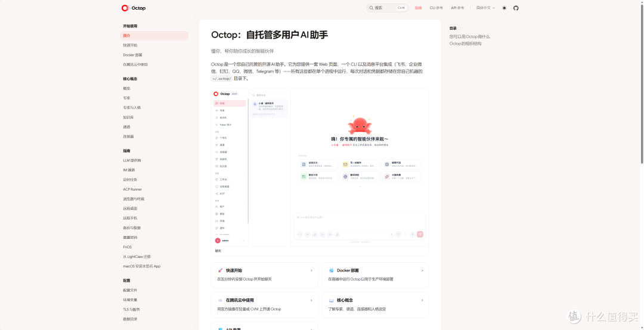
Task: Toggle light/dark theme sun icon
Action: 504,8
